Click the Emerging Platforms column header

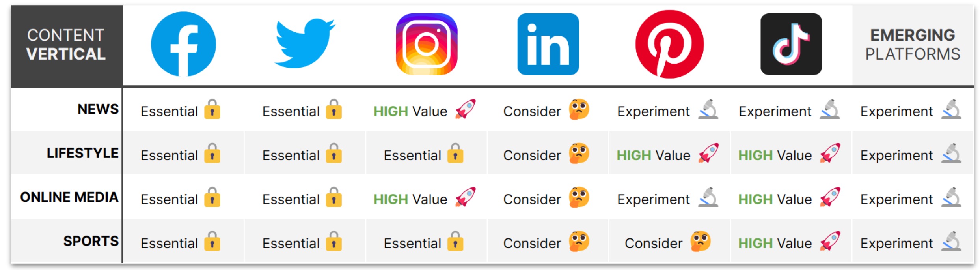tap(913, 45)
